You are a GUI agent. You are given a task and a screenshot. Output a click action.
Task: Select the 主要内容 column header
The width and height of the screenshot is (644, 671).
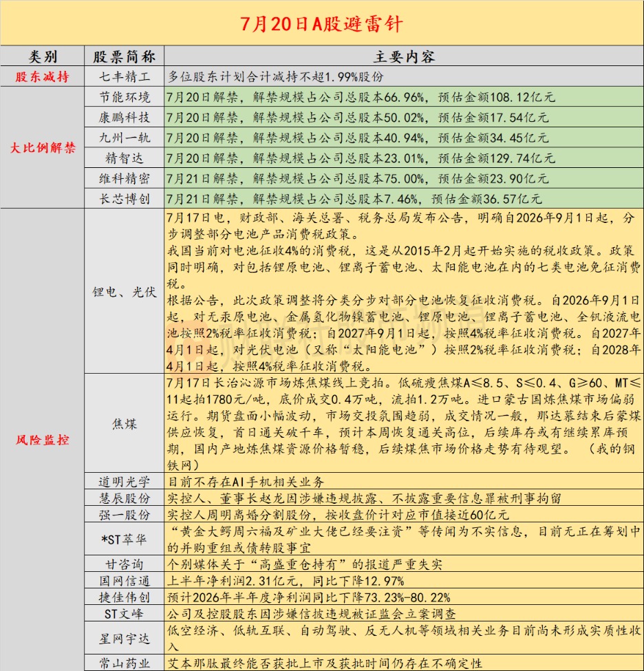tap(404, 56)
